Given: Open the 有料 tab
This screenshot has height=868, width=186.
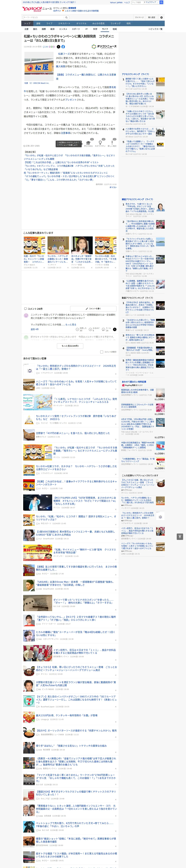Looking at the screenshot, I should coord(128,24).
